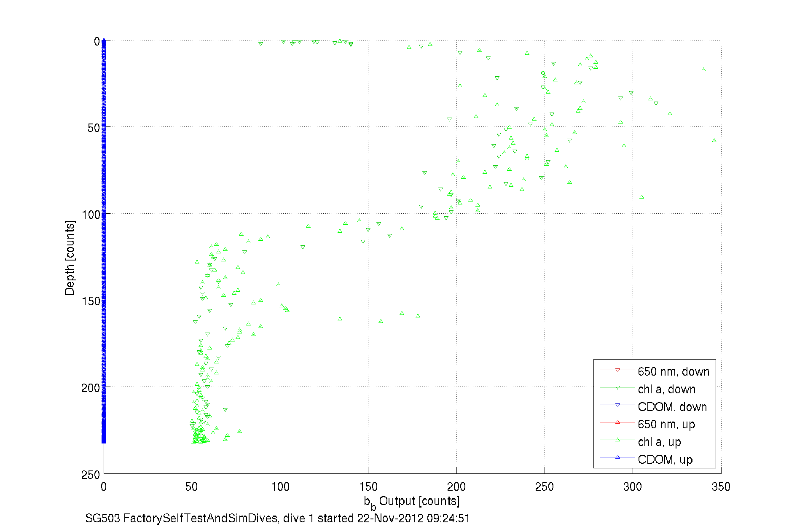Click x-axis tick label 350

click(x=721, y=487)
